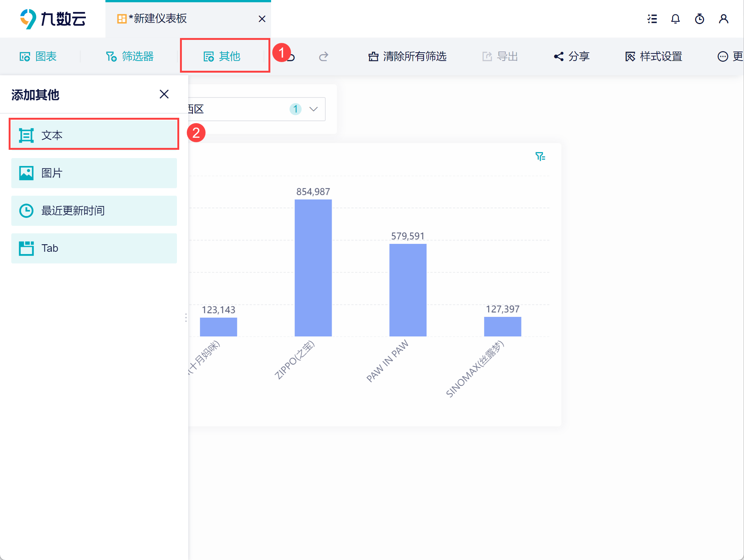Viewport: 744px width, 560px height.
Task: Click the filter count badge 1
Action: point(296,109)
